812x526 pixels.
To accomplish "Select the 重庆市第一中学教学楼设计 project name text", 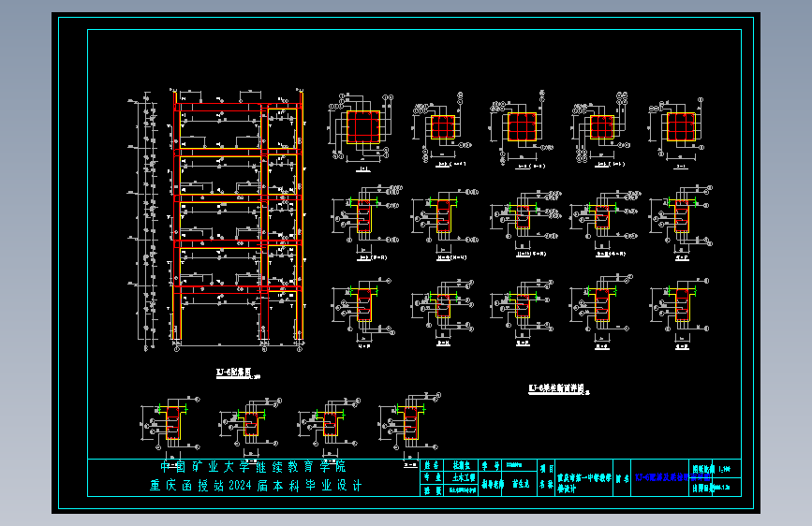I will [x=584, y=483].
